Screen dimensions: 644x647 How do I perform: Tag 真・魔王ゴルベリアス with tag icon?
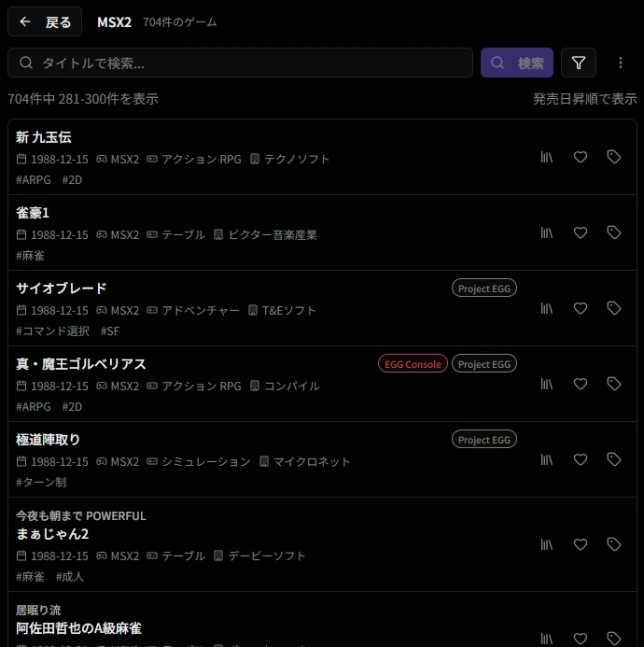614,384
